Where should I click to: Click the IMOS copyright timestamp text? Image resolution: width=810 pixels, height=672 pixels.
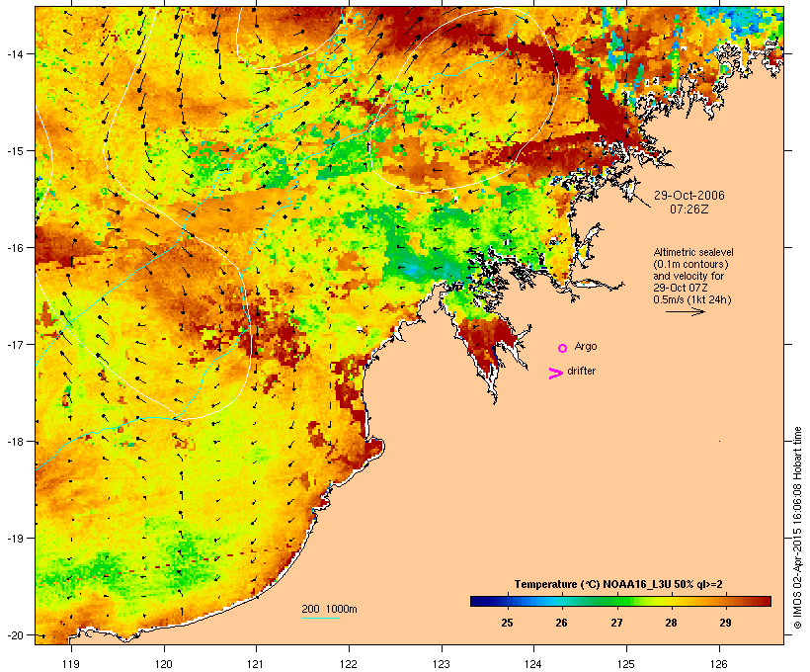(797, 528)
